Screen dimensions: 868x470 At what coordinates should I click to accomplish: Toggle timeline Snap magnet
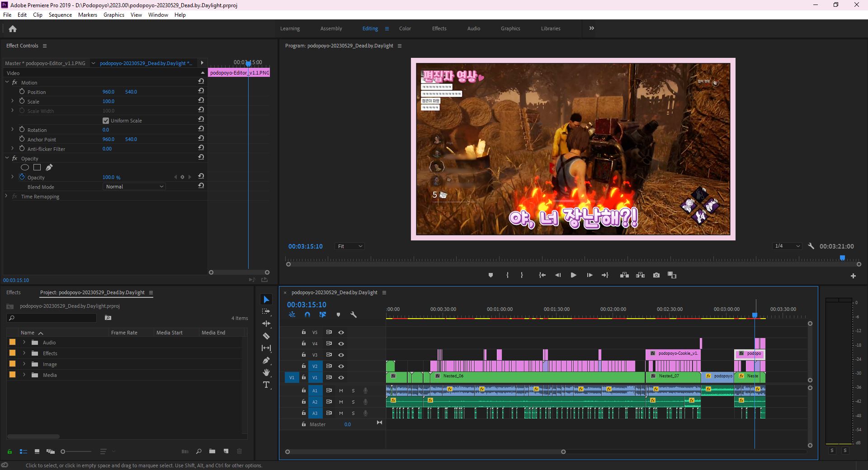click(307, 315)
